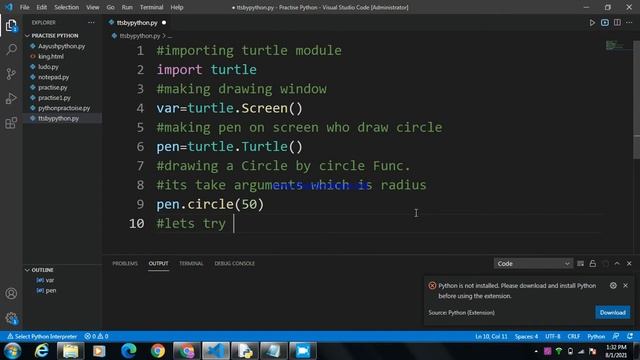Image resolution: width=640 pixels, height=360 pixels.
Task: Click Spaces: 4 indentation setting
Action: point(526,336)
